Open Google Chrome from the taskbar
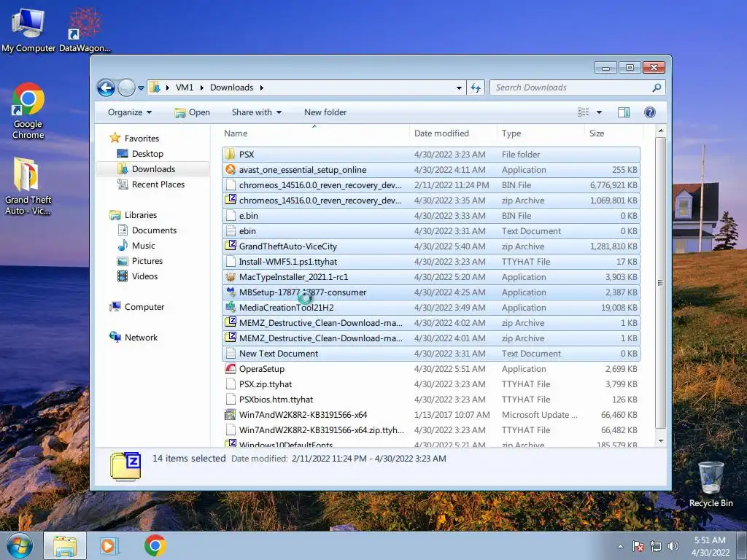 (155, 545)
